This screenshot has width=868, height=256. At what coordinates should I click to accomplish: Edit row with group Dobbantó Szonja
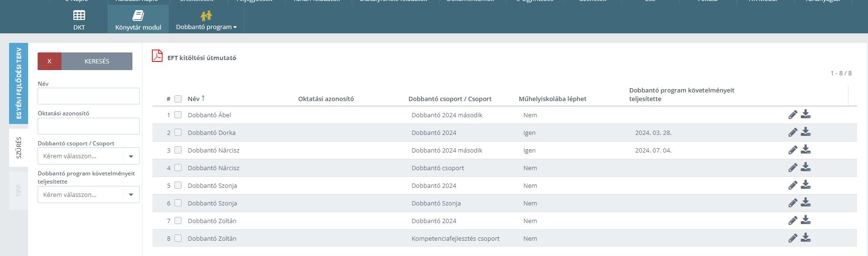[x=793, y=203]
